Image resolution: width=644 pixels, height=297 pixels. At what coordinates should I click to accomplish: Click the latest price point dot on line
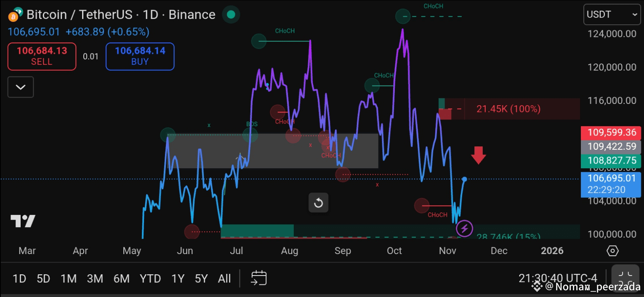point(465,179)
